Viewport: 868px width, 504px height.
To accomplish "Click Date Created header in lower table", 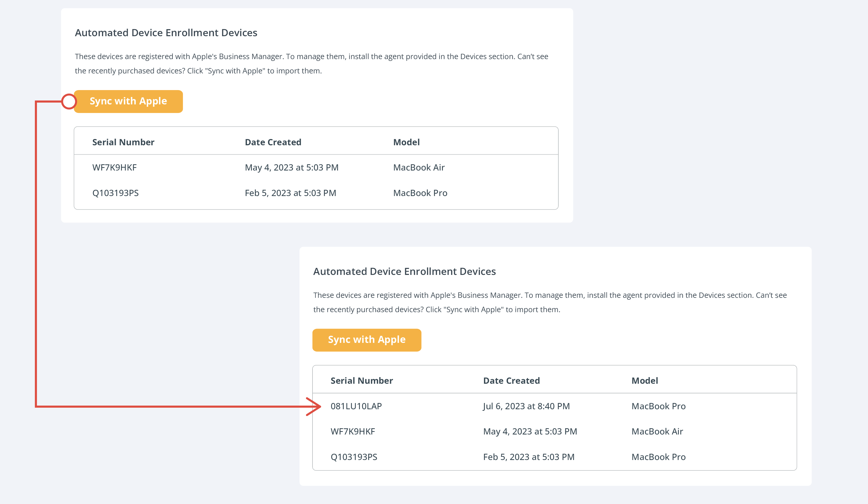I will coord(511,381).
